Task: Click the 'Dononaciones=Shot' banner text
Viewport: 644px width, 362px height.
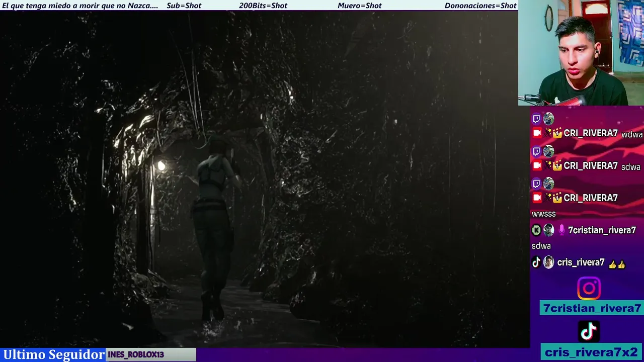Action: [480, 6]
